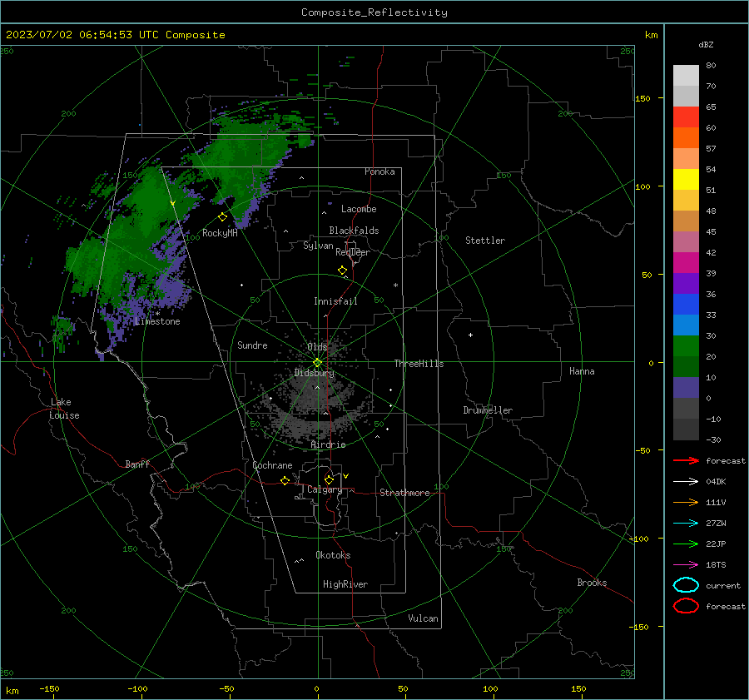Click the purple 36-39 dBZ swatch
The height and width of the screenshot is (700, 749).
click(x=686, y=283)
